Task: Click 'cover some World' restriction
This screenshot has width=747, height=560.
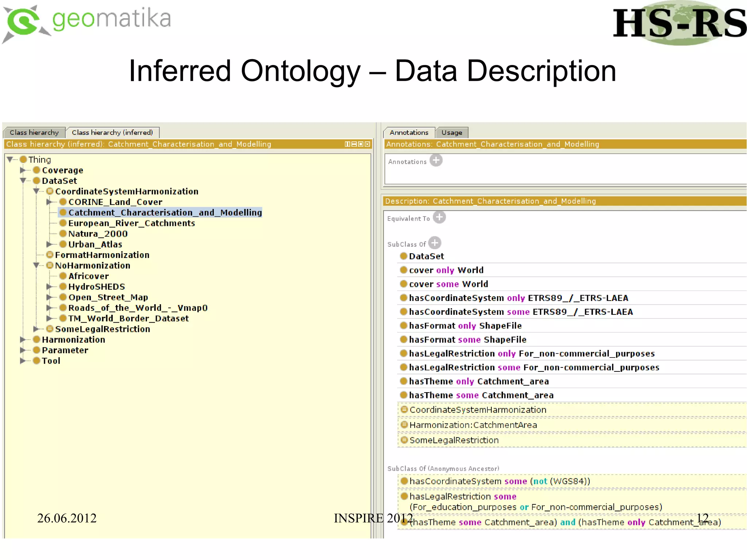Action: [572, 284]
